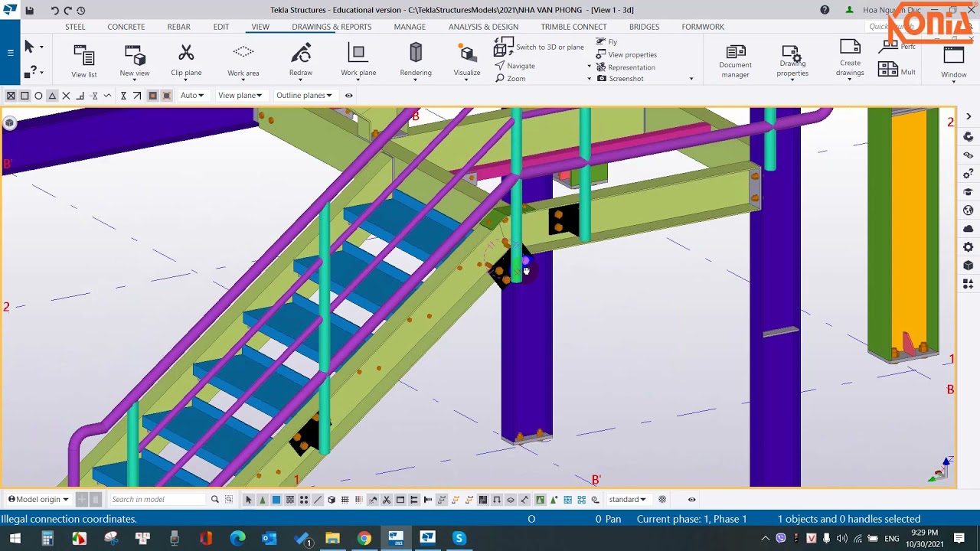Image resolution: width=980 pixels, height=551 pixels.
Task: Click the scissors cuts selection switch
Action: pos(387,500)
